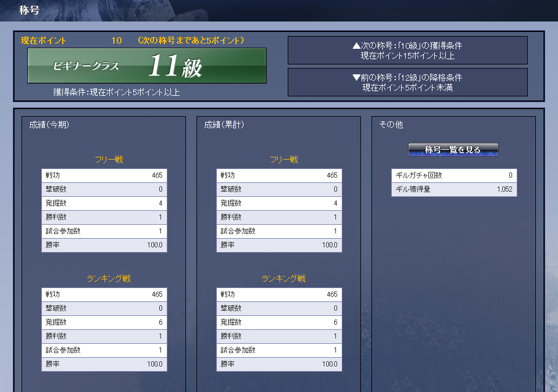Click ギルガチャ回数 row

coord(454,175)
